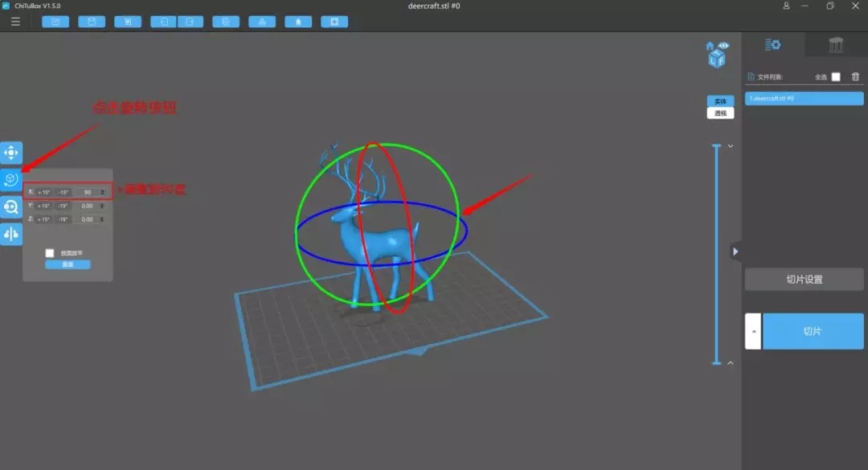Rotate X by +15° button
The width and height of the screenshot is (868, 470).
click(44, 192)
